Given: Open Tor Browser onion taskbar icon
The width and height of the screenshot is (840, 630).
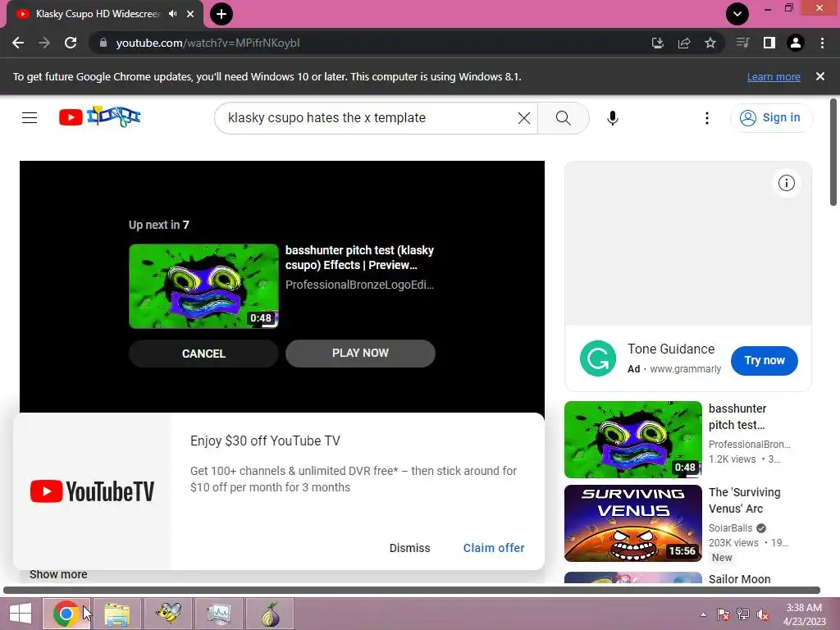Looking at the screenshot, I should 271,614.
